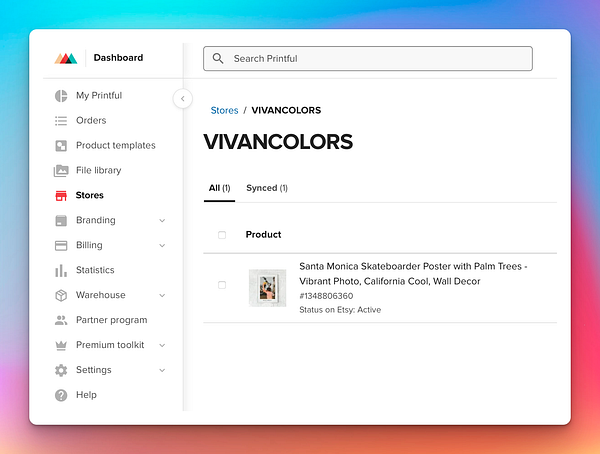Viewport: 600px width, 454px height.
Task: Expand the Settings submenu chevron
Action: 162,370
